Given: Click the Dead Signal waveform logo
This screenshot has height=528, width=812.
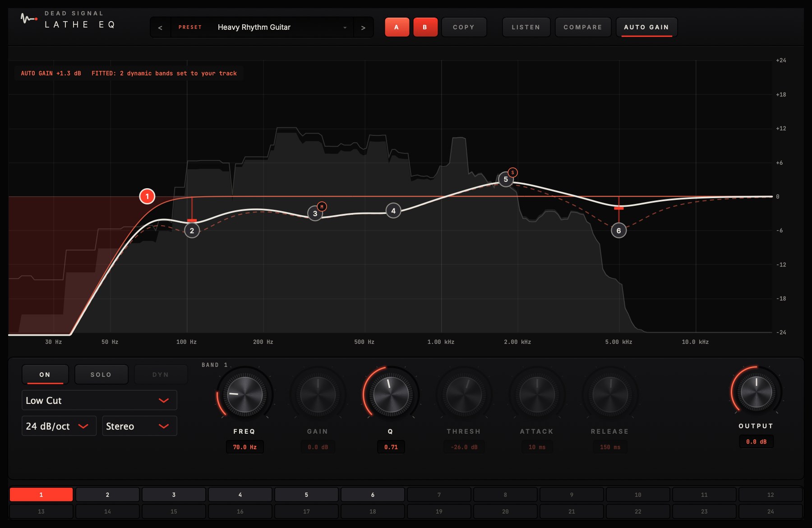Looking at the screenshot, I should [x=29, y=19].
